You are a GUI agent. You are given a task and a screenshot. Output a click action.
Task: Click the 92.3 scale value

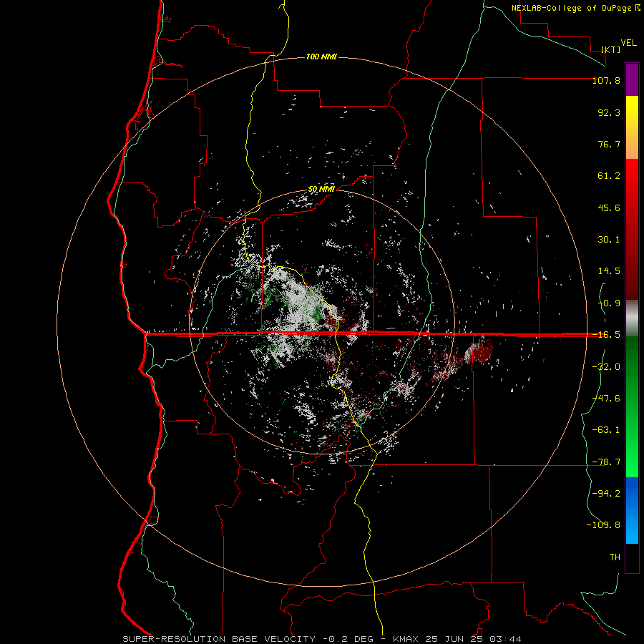coord(609,112)
